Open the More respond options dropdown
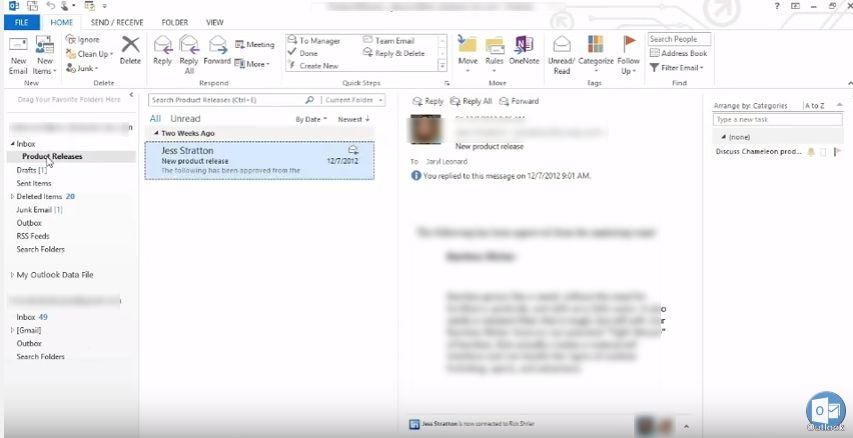 252,64
